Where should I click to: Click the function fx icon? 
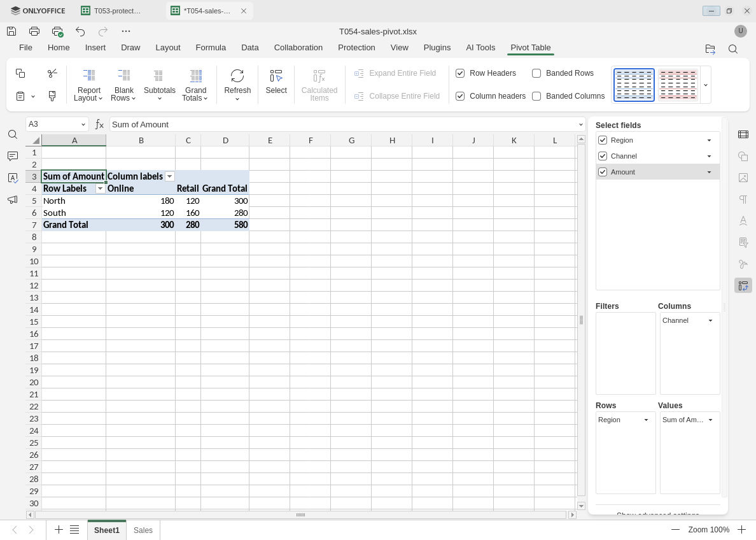tap(99, 125)
